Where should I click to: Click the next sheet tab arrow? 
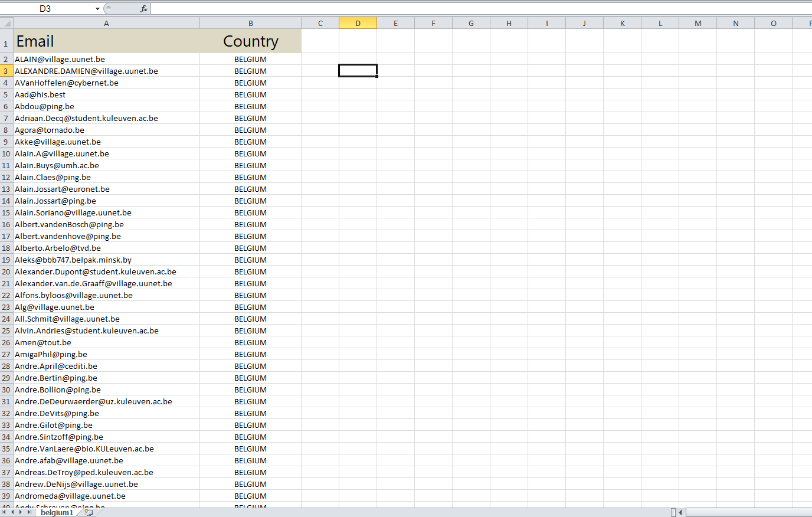[21, 512]
